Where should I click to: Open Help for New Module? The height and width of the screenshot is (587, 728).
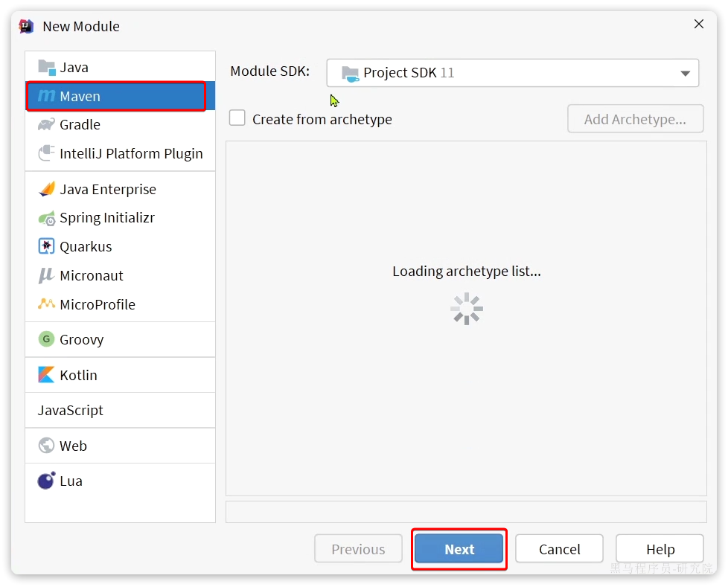pos(660,549)
